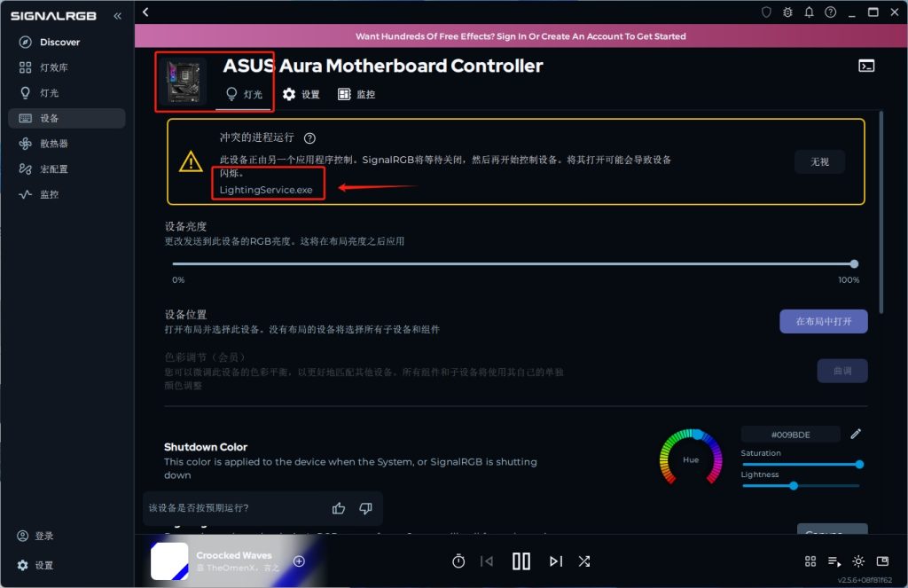Open the help question mark in title bar
The height and width of the screenshot is (588, 908).
(830, 12)
